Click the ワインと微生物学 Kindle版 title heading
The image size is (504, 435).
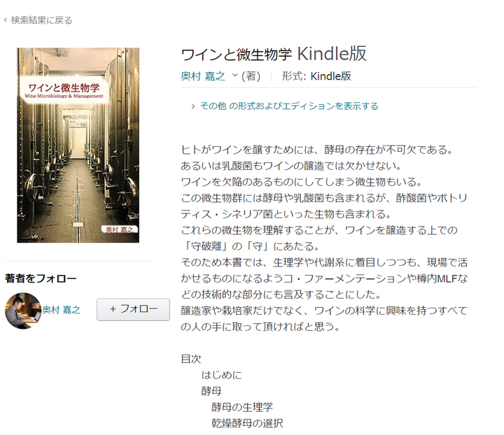pyautogui.click(x=274, y=54)
